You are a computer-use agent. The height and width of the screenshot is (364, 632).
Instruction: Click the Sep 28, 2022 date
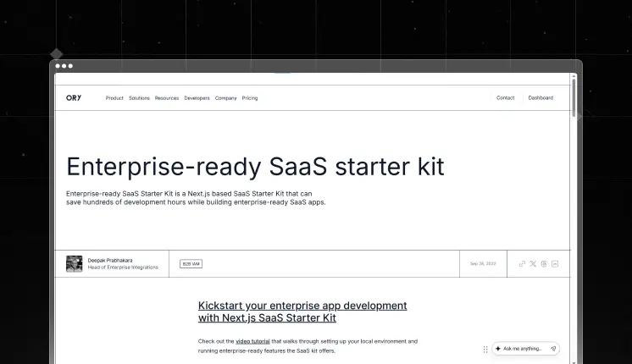point(483,264)
